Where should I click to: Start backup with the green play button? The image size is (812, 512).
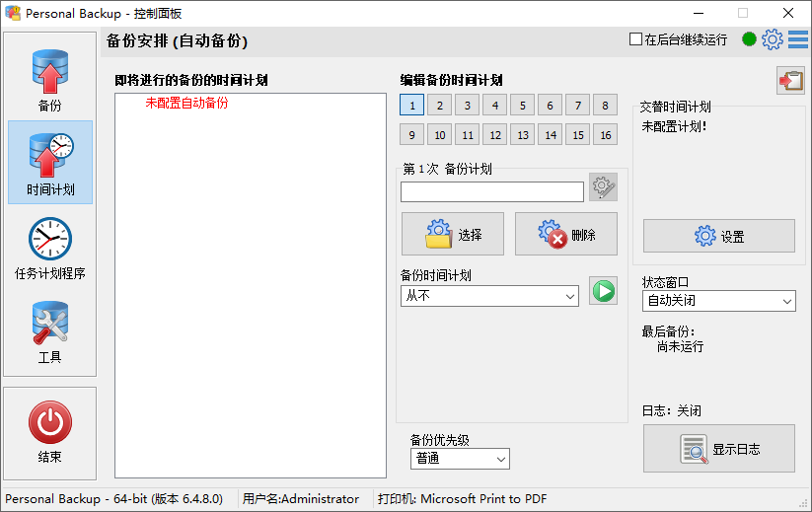tap(603, 290)
